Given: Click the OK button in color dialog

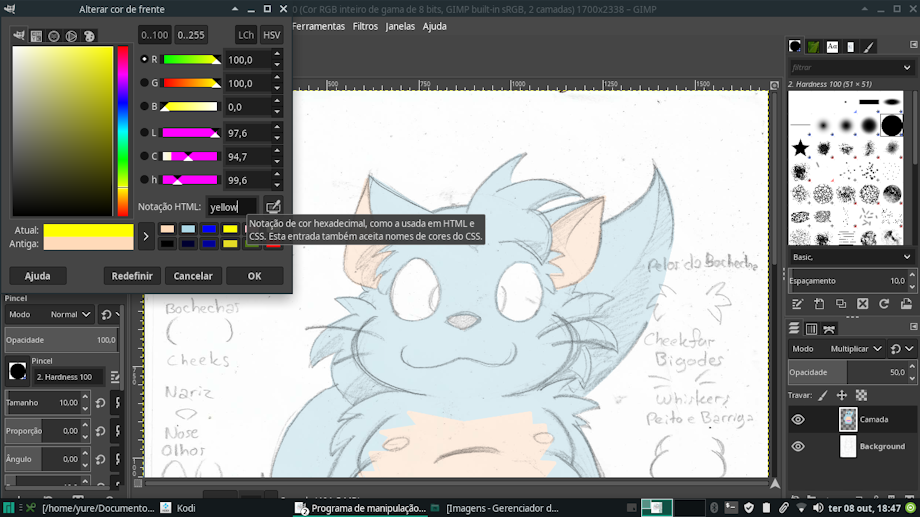Looking at the screenshot, I should [254, 276].
